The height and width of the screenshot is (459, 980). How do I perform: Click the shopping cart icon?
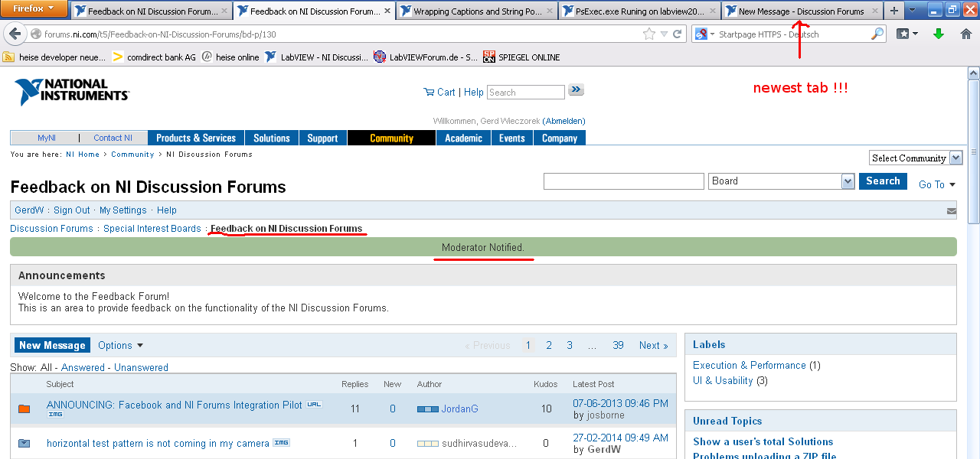pos(429,92)
